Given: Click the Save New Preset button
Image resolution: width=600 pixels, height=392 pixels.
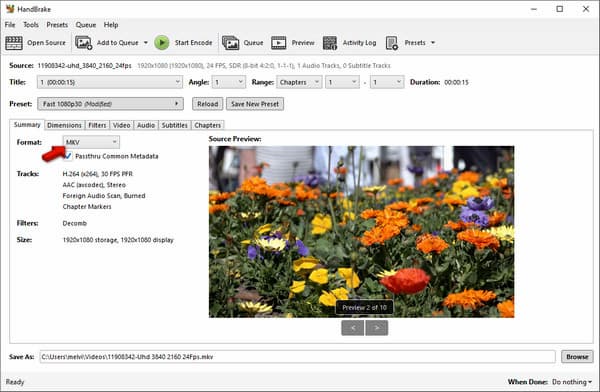Looking at the screenshot, I should (x=255, y=104).
